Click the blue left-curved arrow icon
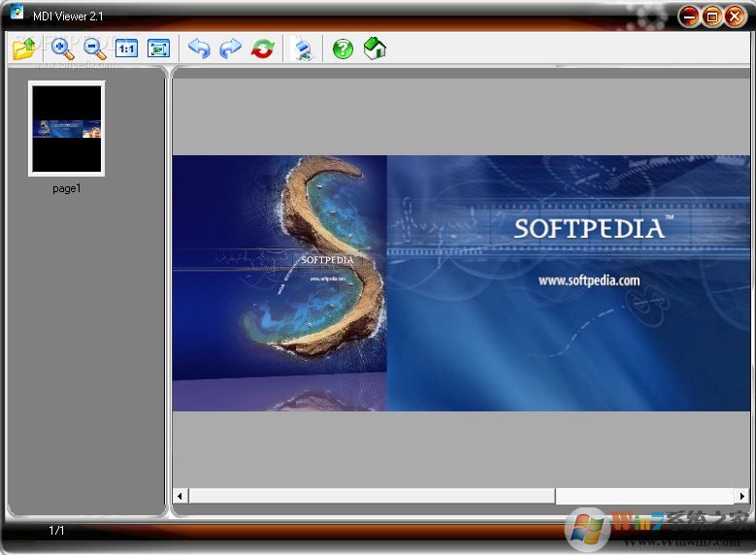The image size is (756, 555). point(199,49)
